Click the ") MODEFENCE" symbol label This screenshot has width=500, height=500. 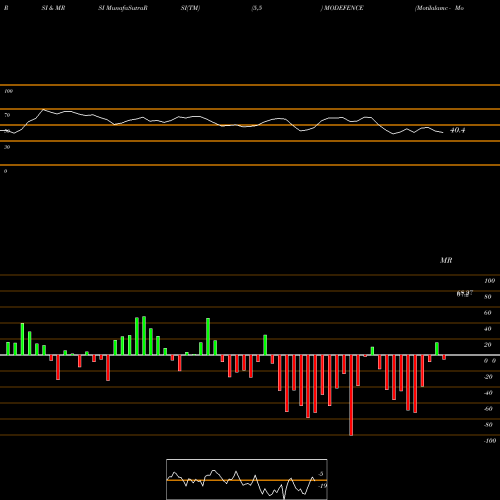tap(342, 8)
